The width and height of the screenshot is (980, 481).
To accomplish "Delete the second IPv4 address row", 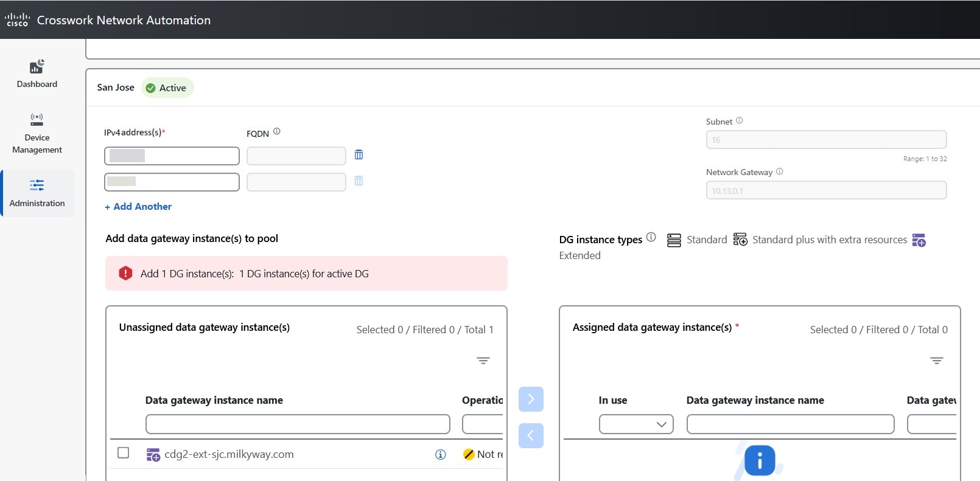I will coord(359,181).
